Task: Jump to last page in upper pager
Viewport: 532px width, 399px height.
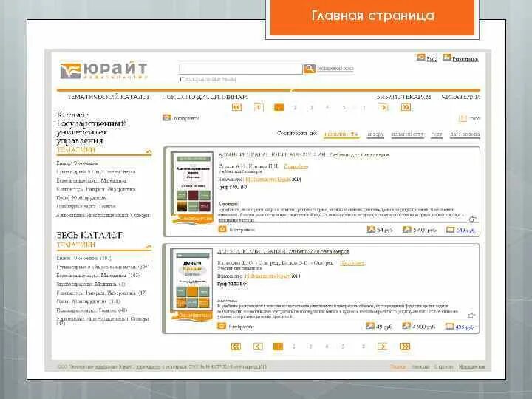Action: point(406,107)
